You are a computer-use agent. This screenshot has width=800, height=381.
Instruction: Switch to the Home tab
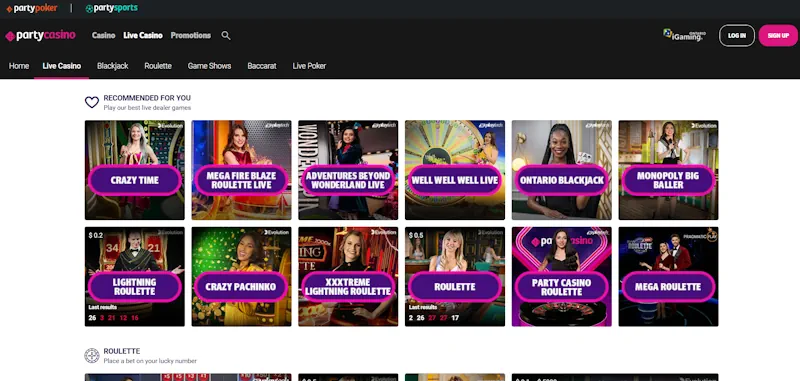pos(19,66)
